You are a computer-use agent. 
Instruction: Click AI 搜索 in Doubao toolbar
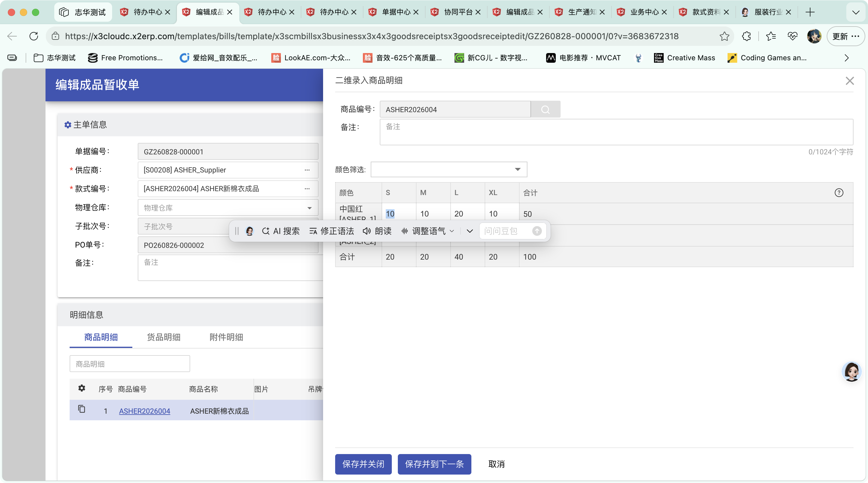coord(281,231)
